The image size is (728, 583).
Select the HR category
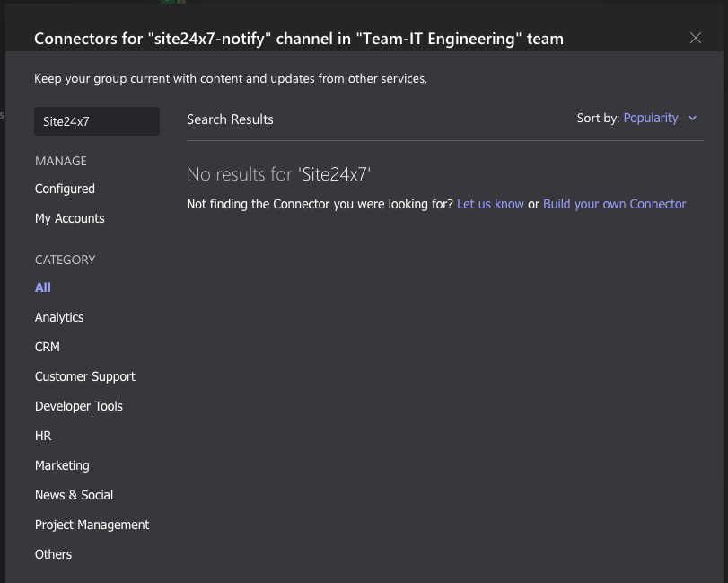pos(43,436)
